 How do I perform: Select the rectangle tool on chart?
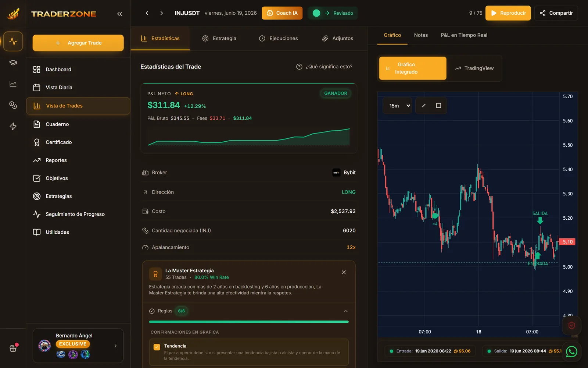pyautogui.click(x=438, y=106)
